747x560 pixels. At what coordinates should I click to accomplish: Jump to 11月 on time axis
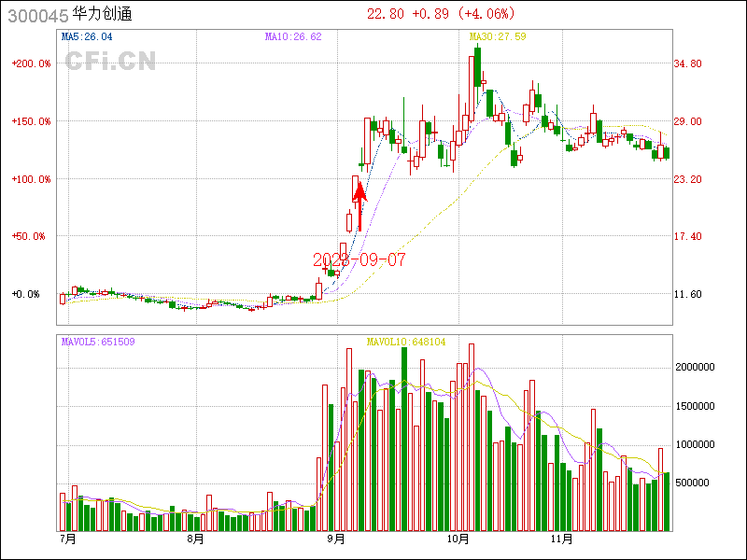point(560,539)
